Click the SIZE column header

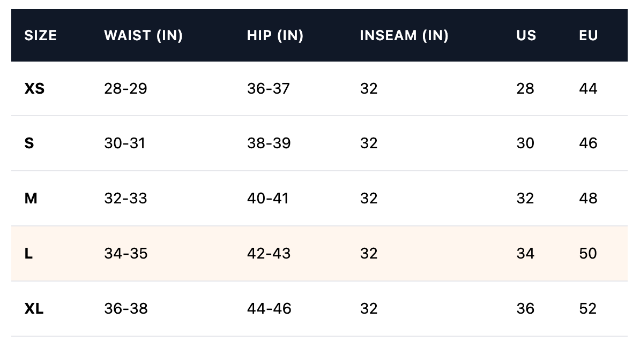41,35
